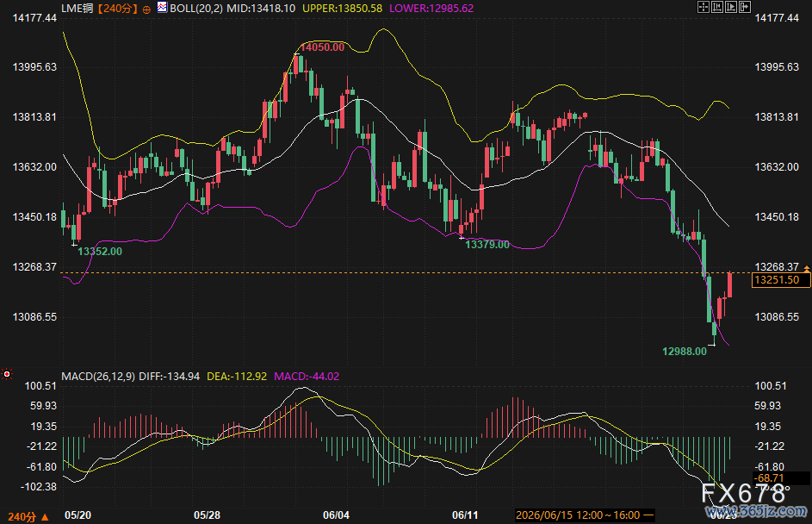
Task: Click the 12988.00 lowest price label
Action: 685,352
